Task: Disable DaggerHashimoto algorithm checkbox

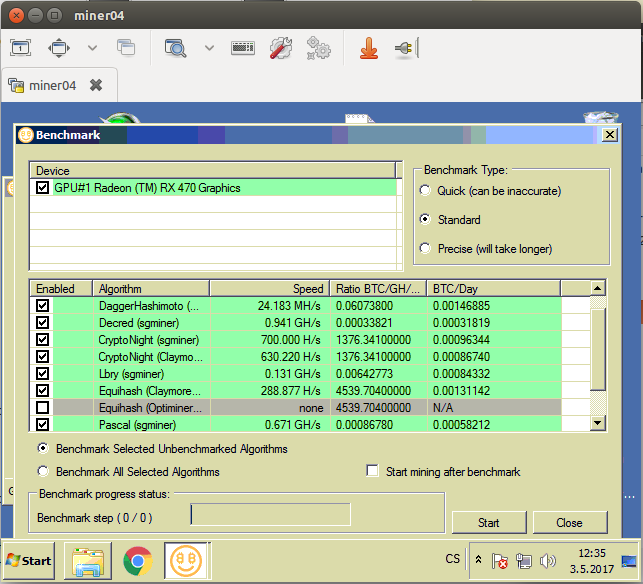Action: coord(42,306)
